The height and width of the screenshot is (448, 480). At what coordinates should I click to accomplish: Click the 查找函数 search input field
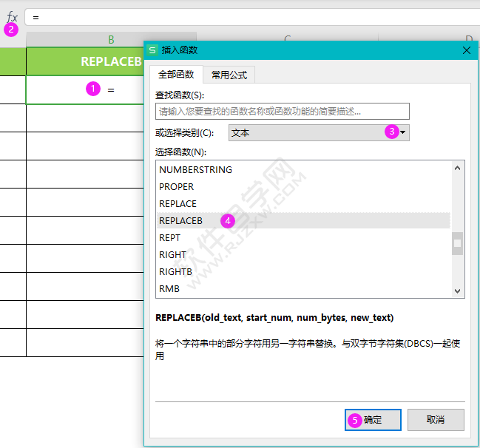283,112
